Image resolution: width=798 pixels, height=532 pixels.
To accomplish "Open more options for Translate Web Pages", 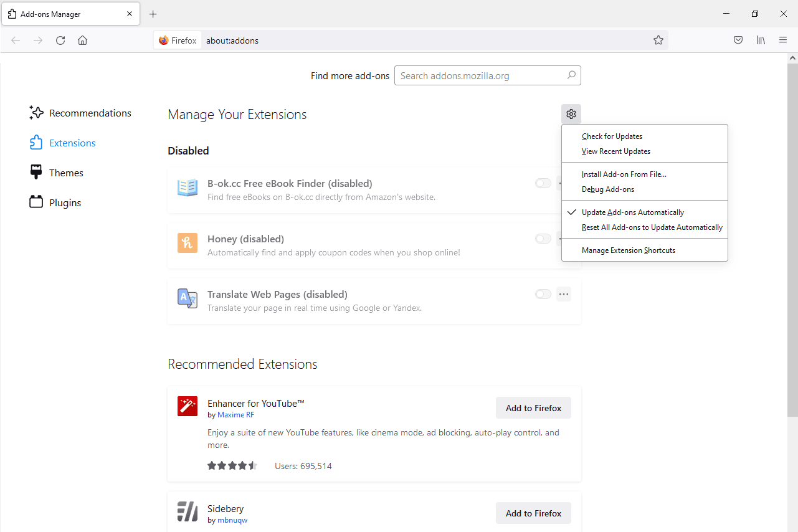I will (x=564, y=294).
